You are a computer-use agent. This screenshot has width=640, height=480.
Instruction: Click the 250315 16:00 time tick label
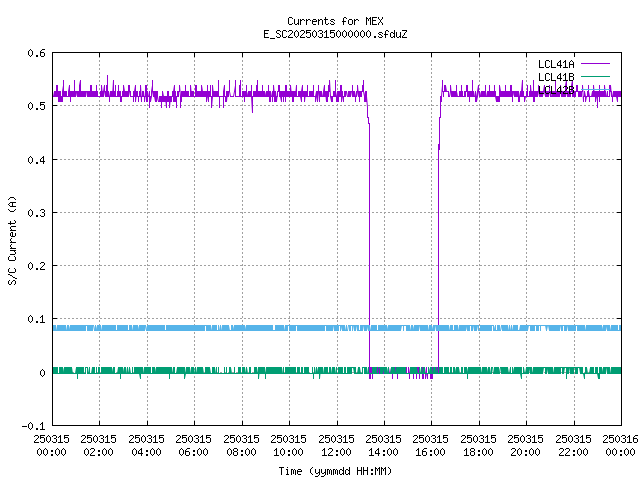(x=430, y=445)
